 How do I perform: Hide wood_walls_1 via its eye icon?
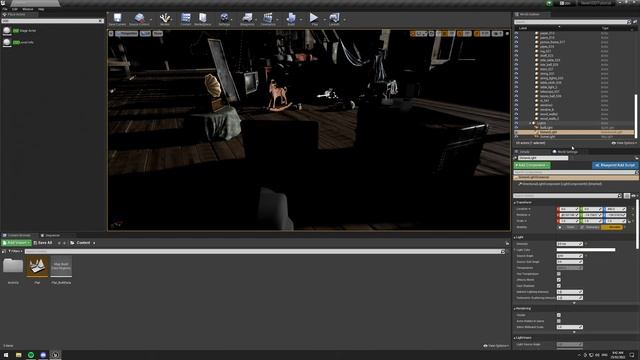point(516,118)
